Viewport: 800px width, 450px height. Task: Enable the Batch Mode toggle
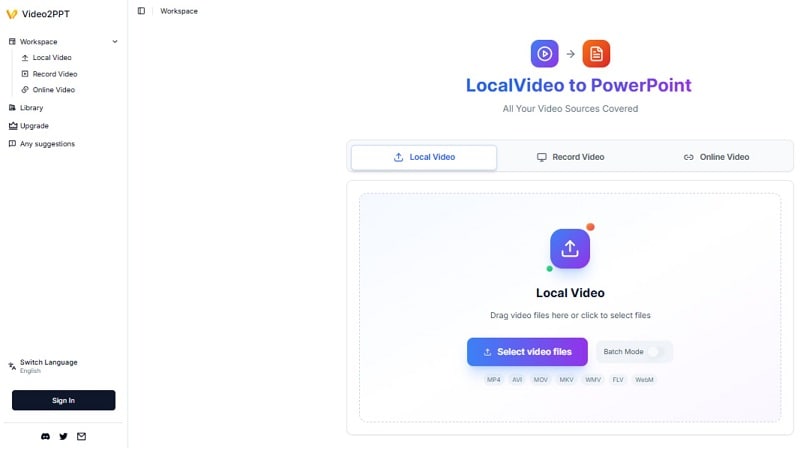coord(656,352)
